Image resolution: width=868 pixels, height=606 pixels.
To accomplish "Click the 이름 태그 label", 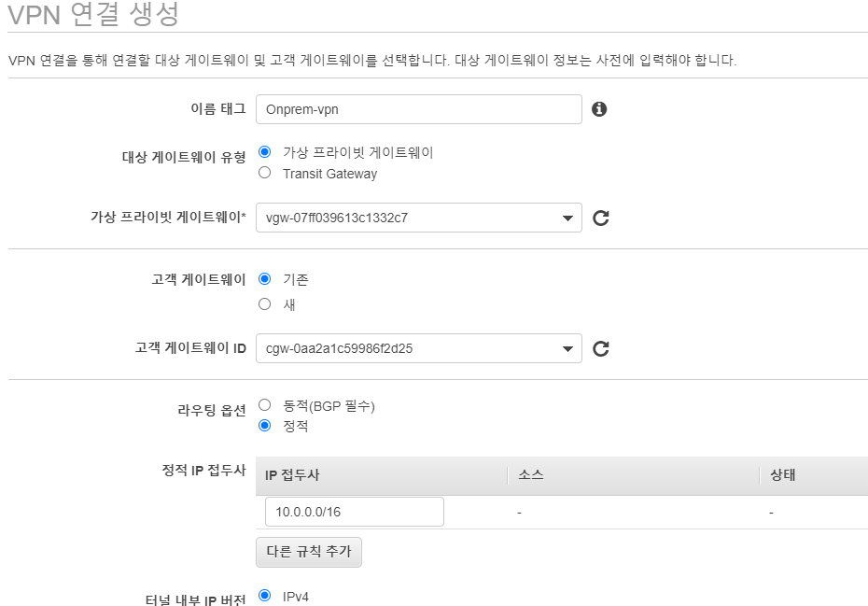I will coord(218,108).
